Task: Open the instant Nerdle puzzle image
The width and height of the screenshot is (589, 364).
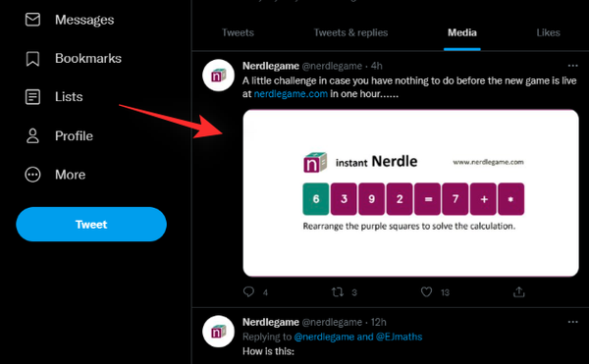Action: point(410,193)
